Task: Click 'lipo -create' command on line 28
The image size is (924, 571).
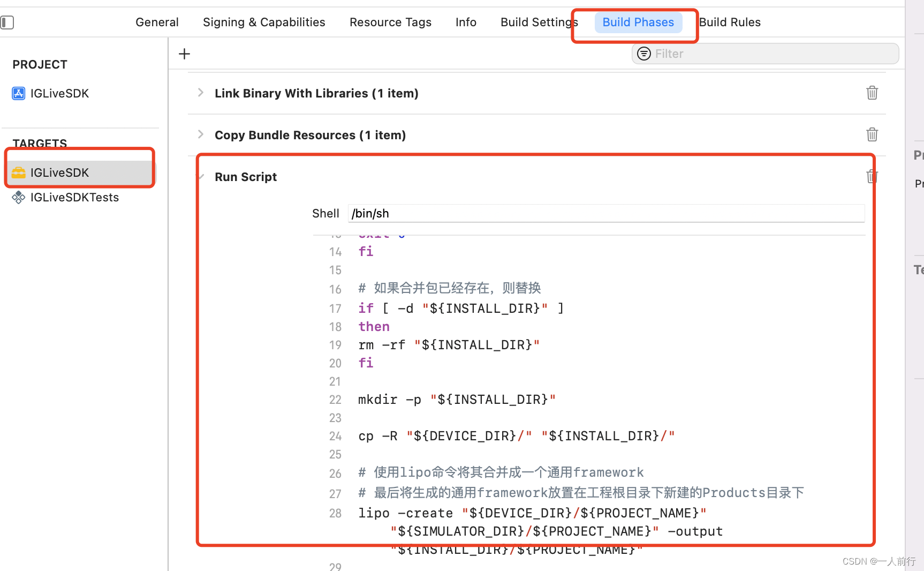Action: coord(532,513)
